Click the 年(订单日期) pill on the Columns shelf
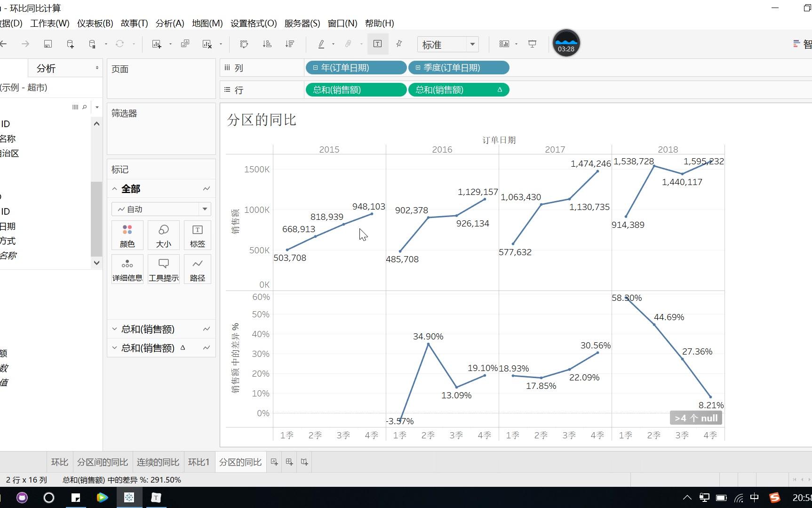This screenshot has height=508, width=812. (x=355, y=67)
